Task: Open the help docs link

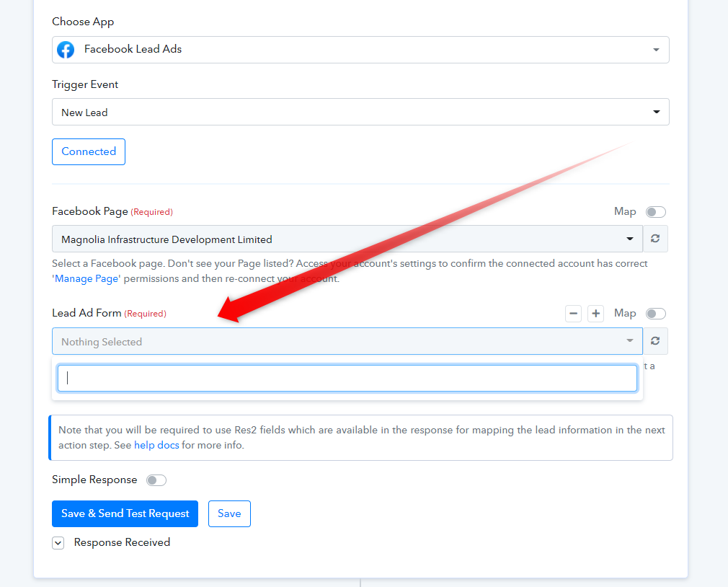Action: [x=156, y=445]
